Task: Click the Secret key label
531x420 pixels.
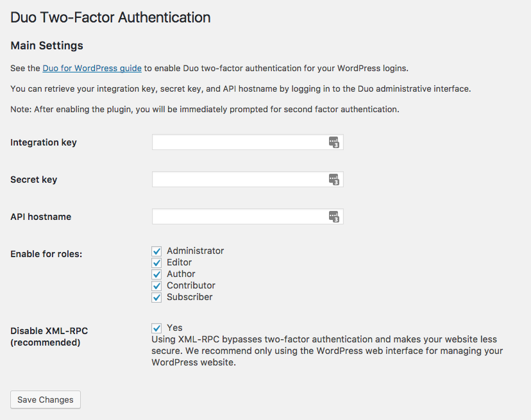Action: [x=34, y=180]
